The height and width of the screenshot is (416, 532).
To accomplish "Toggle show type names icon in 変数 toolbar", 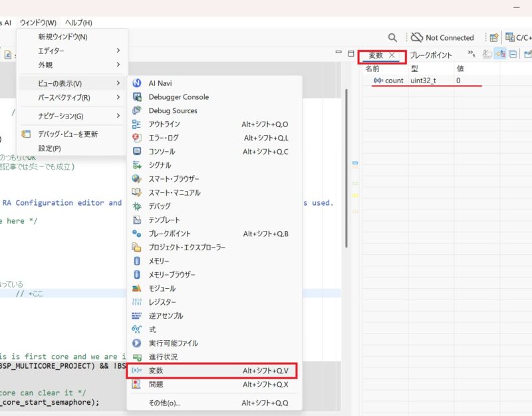I will click(499, 55).
